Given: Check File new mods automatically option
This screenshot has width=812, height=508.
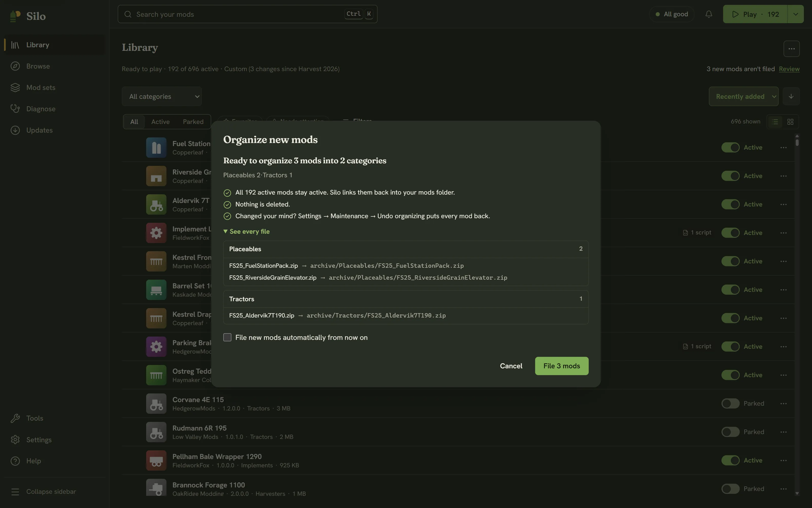Looking at the screenshot, I should [227, 338].
